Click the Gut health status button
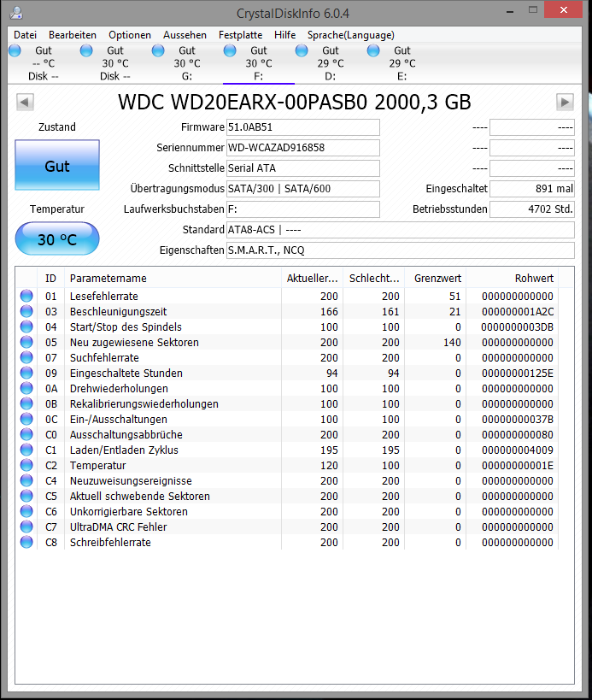592x700 pixels. pos(57,165)
